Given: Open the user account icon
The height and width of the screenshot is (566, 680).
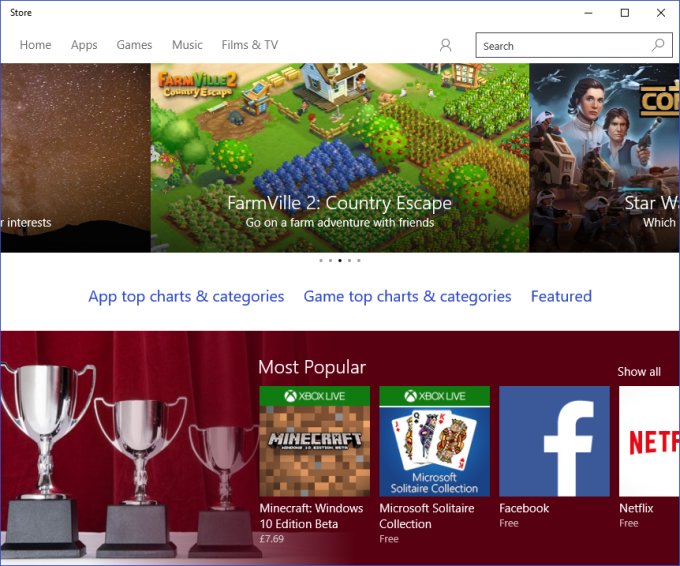Looking at the screenshot, I should (445, 45).
